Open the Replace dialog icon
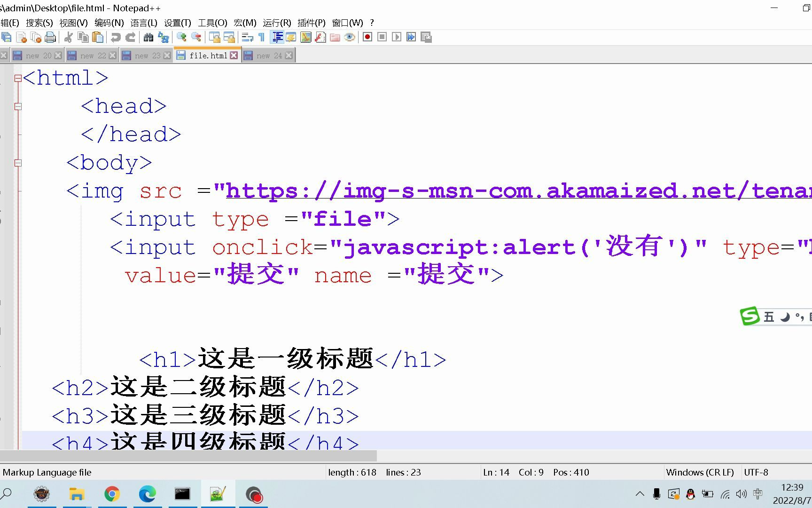This screenshot has width=812, height=508. coord(164,37)
